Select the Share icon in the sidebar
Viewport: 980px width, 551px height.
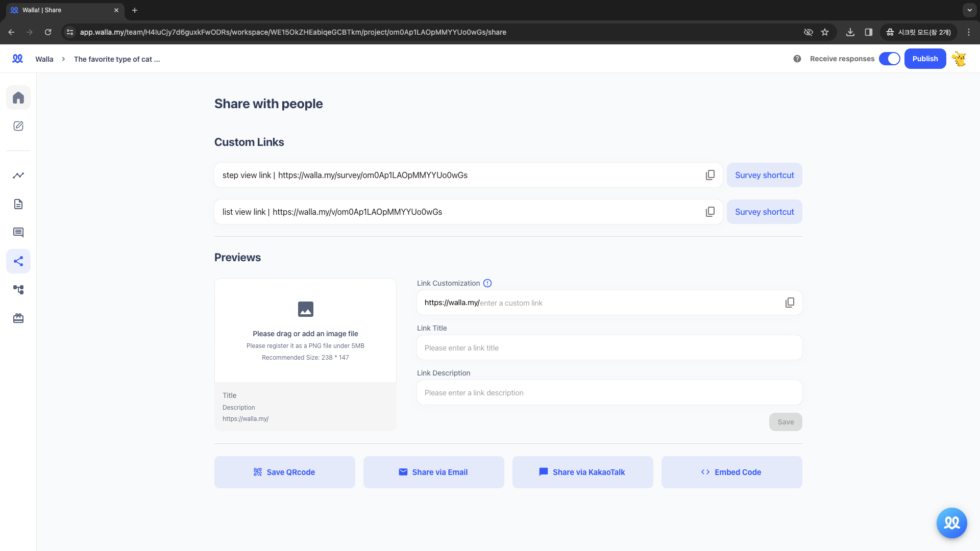click(x=18, y=261)
